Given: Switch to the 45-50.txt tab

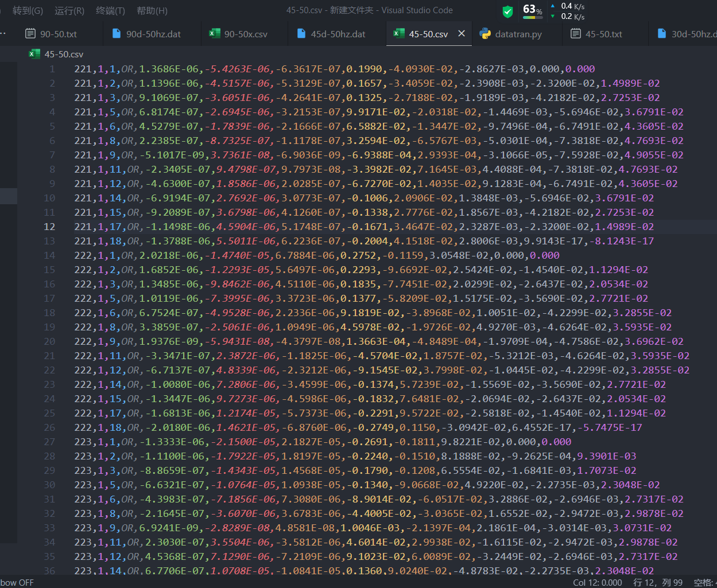Looking at the screenshot, I should 603,34.
